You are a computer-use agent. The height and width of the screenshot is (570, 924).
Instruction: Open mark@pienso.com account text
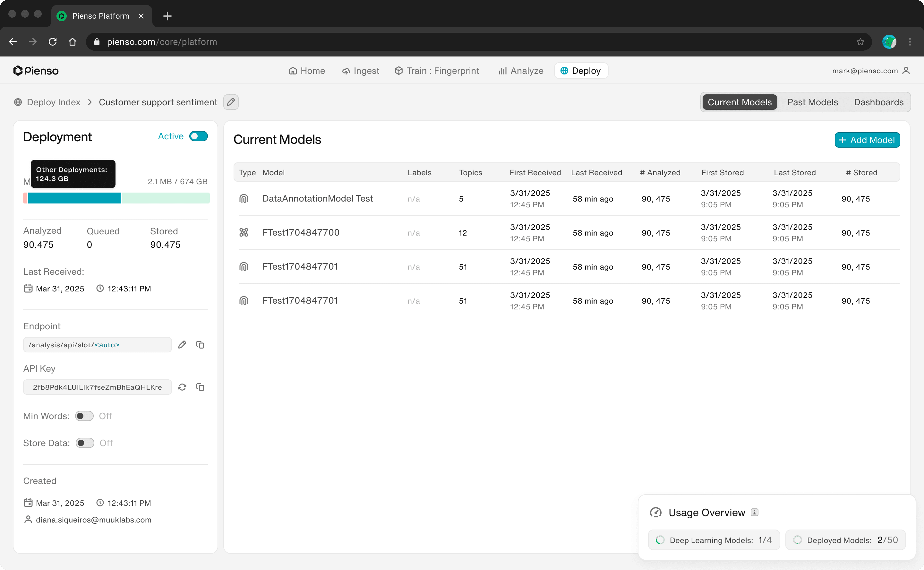coord(865,71)
